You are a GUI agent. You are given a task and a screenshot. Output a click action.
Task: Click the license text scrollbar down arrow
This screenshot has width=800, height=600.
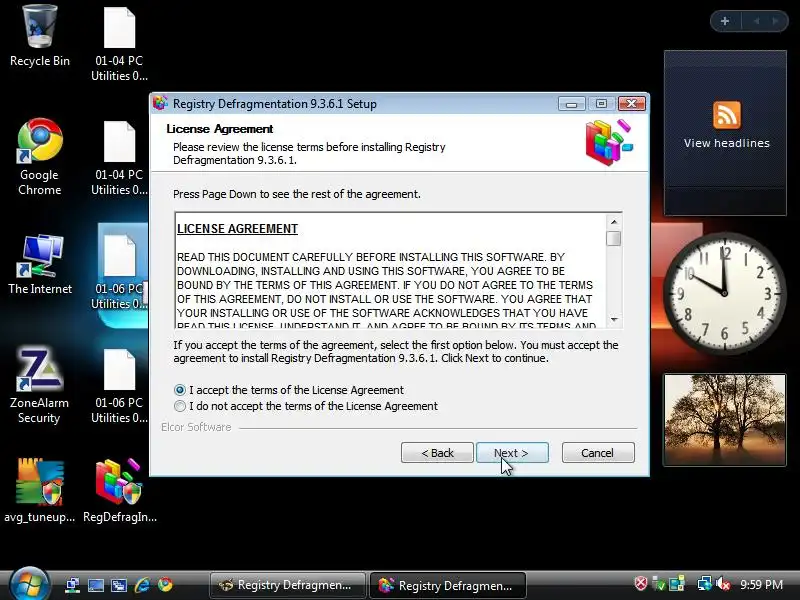tap(614, 319)
